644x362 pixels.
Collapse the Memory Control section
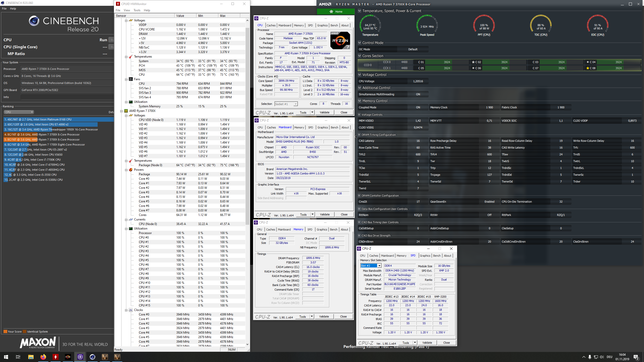pos(359,101)
